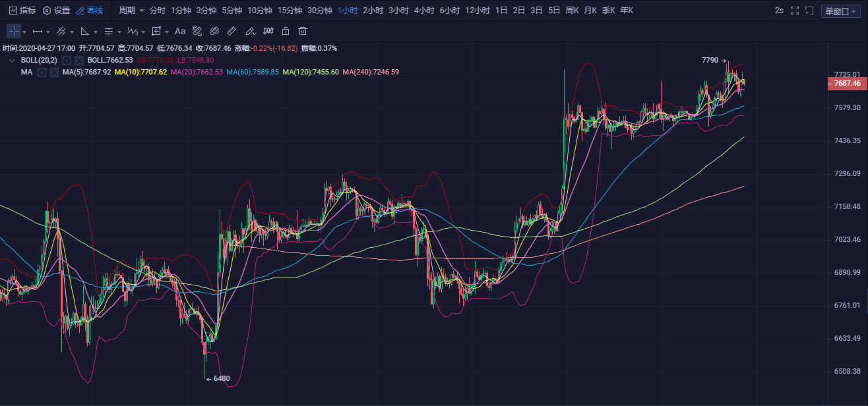Viewport: 868px width, 406px height.
Task: Switch to the 15分钟 timeframe
Action: [290, 11]
